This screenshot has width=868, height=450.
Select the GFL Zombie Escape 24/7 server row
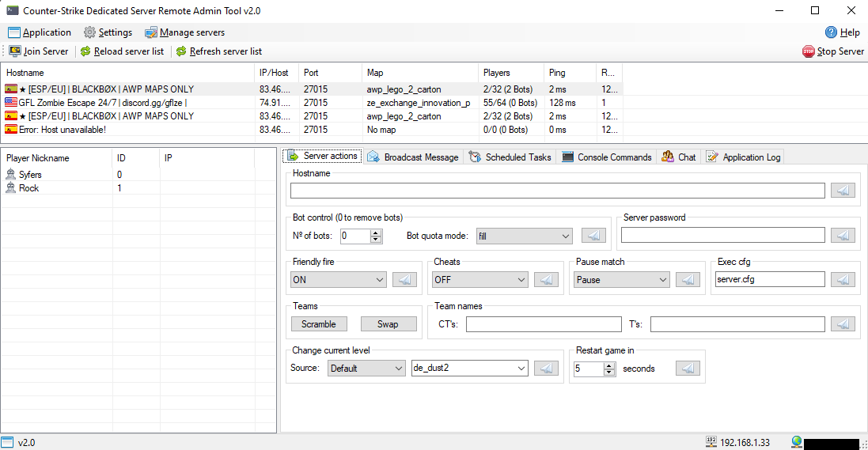tap(313, 102)
